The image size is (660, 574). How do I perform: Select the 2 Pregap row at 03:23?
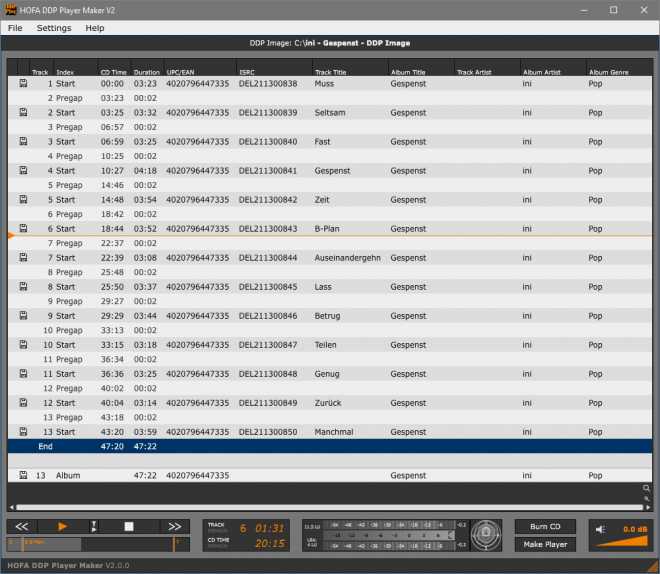(x=330, y=98)
